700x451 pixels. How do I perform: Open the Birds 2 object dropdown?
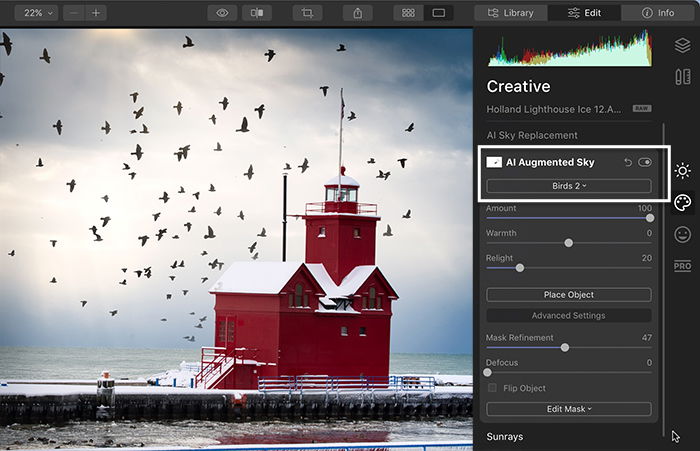point(569,186)
